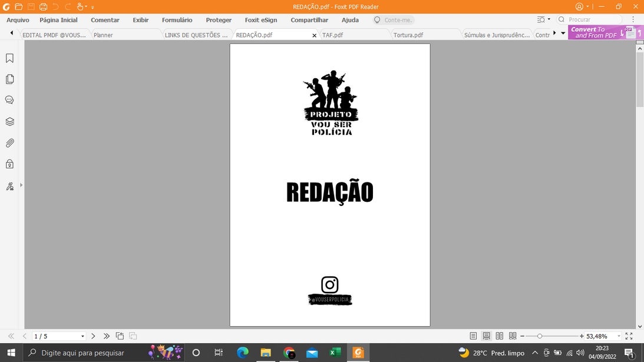Expand the quick access toolbar customize arrow

pyautogui.click(x=93, y=8)
